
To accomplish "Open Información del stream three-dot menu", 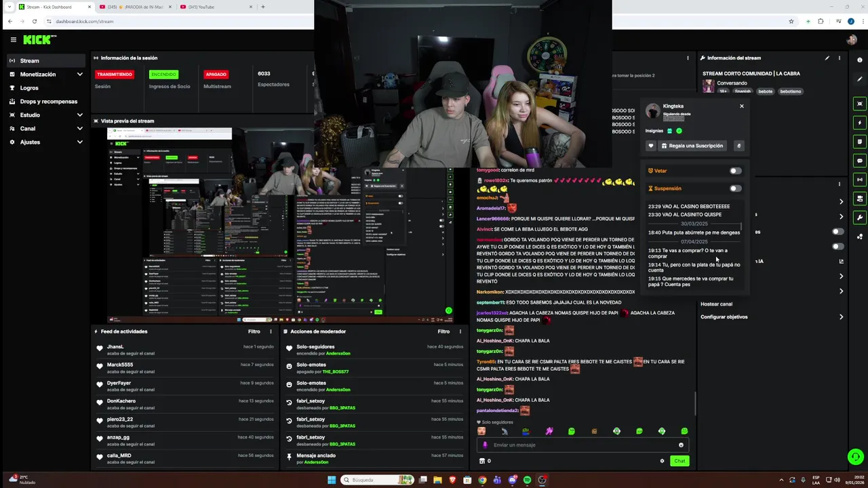I will tap(840, 58).
